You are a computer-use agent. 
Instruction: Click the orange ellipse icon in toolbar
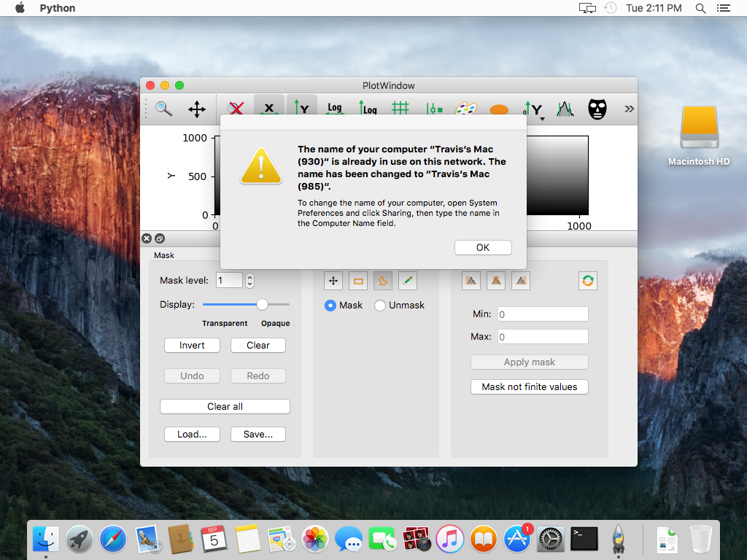pyautogui.click(x=499, y=109)
